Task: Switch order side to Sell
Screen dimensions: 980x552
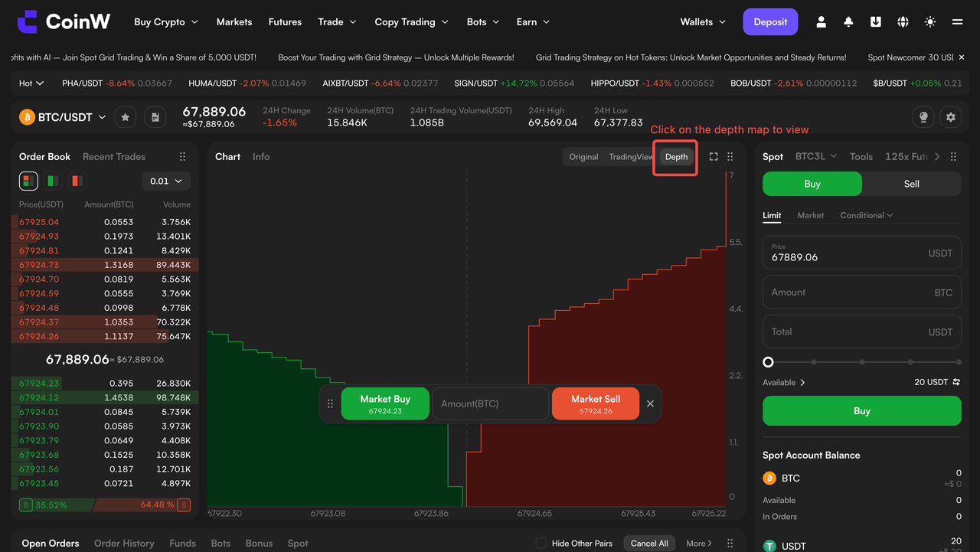Action: 911,184
